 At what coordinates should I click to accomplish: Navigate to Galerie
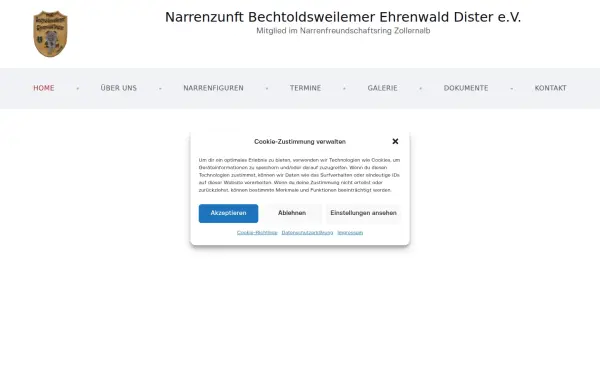pyautogui.click(x=383, y=88)
